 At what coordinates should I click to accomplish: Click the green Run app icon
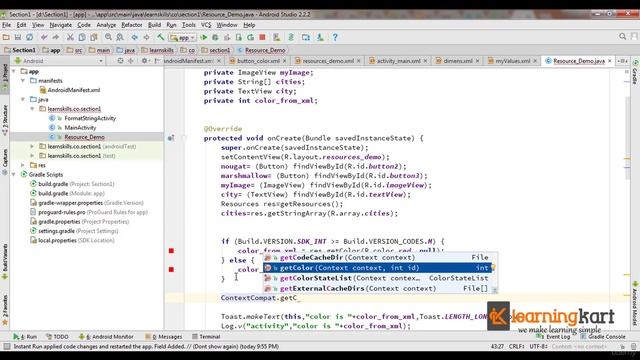(203, 37)
